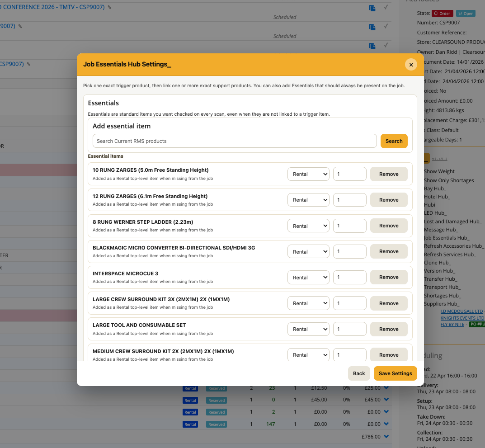The height and width of the screenshot is (448, 485).
Task: Open Transport Hub_ link in sidebar
Action: pos(443,287)
